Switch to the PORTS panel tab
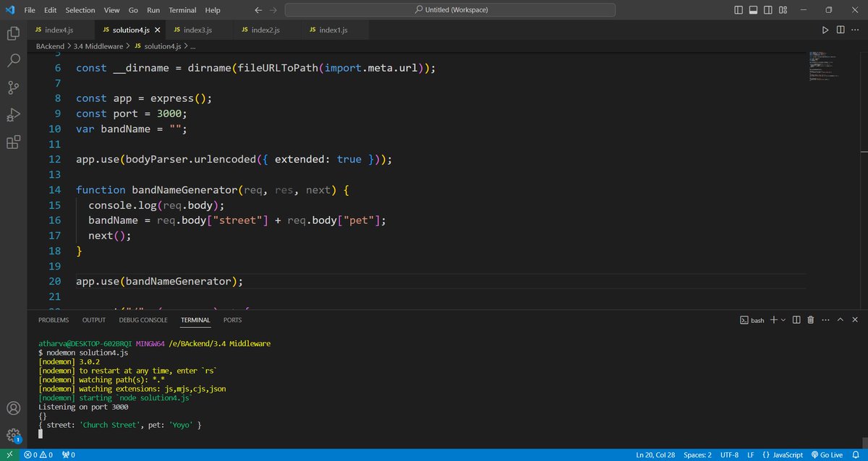The image size is (868, 461). pyautogui.click(x=232, y=319)
